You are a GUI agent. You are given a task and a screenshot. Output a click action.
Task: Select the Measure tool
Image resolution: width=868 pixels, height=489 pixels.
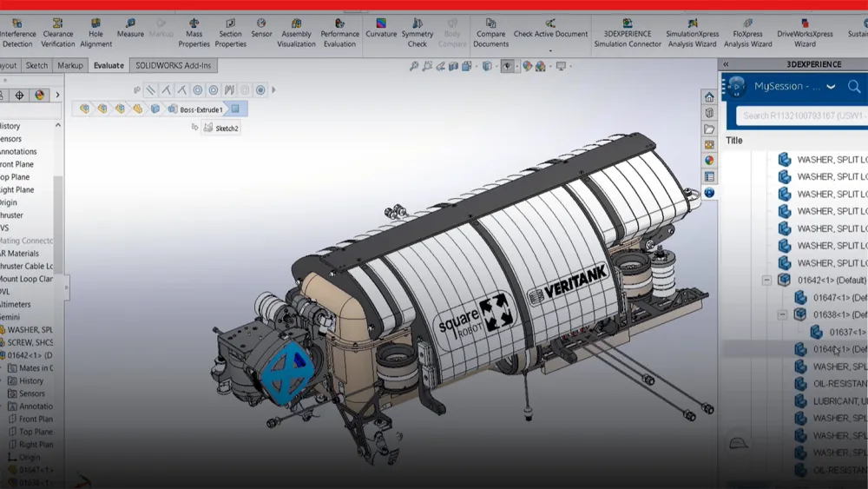(130, 29)
